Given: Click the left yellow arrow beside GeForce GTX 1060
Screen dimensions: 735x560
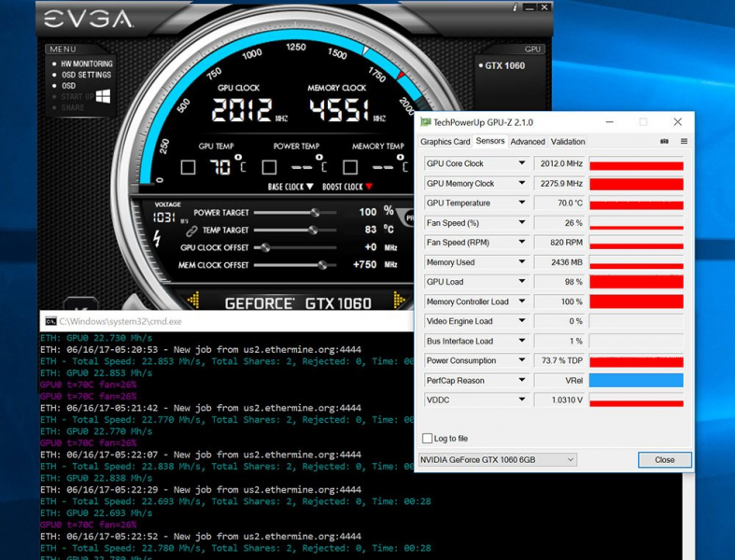Looking at the screenshot, I should click(193, 301).
